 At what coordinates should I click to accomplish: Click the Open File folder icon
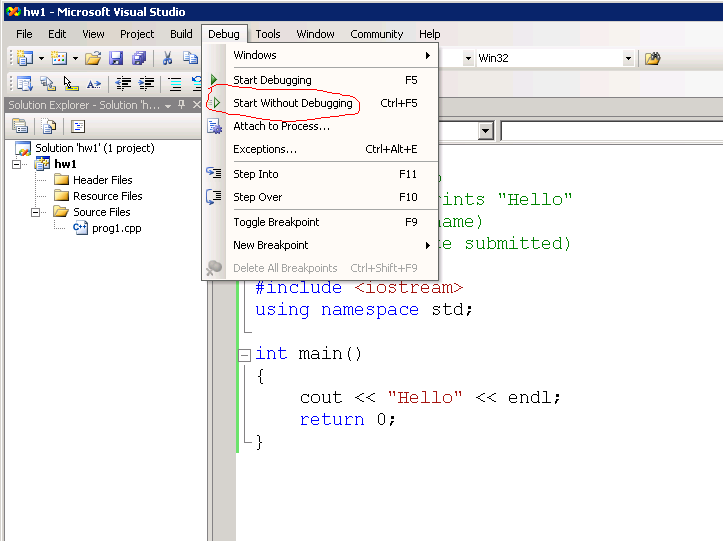[x=93, y=58]
